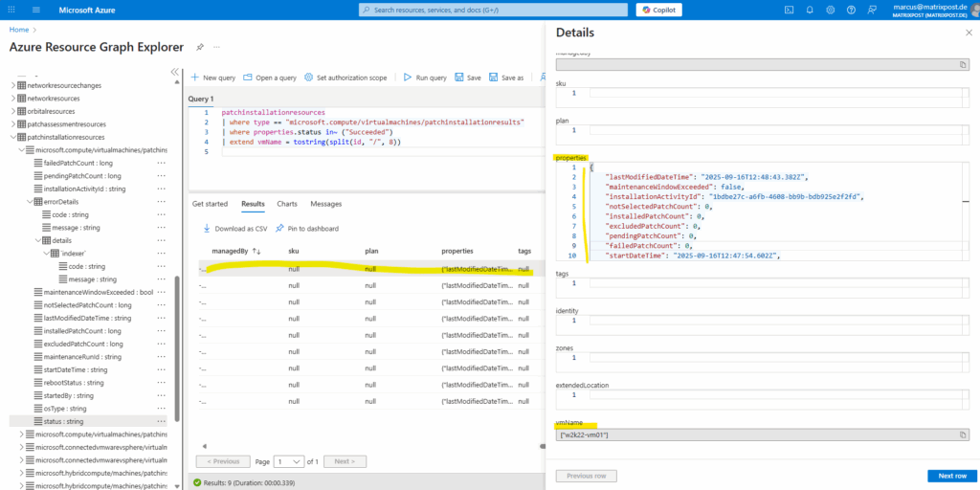Open the feedback icon in the top bar
980x490 pixels.
(871, 10)
